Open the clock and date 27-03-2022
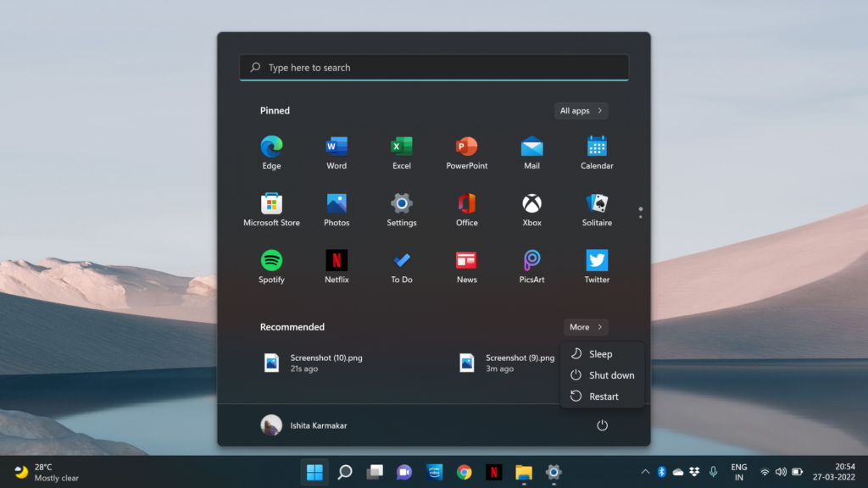This screenshot has height=488, width=868. (834, 472)
